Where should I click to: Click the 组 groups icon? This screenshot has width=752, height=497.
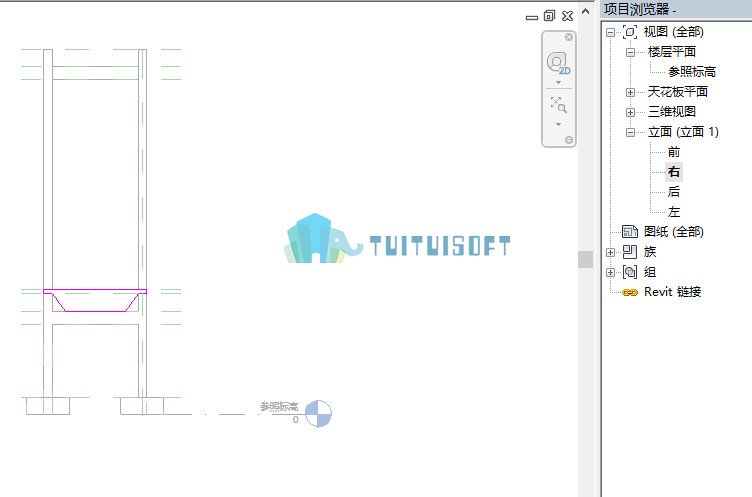point(630,272)
